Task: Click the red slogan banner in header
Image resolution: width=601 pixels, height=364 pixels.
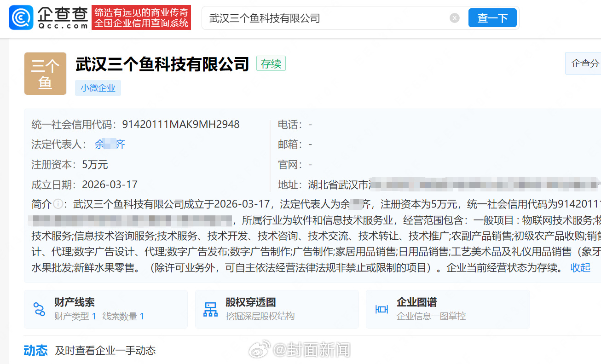Action: 141,18
